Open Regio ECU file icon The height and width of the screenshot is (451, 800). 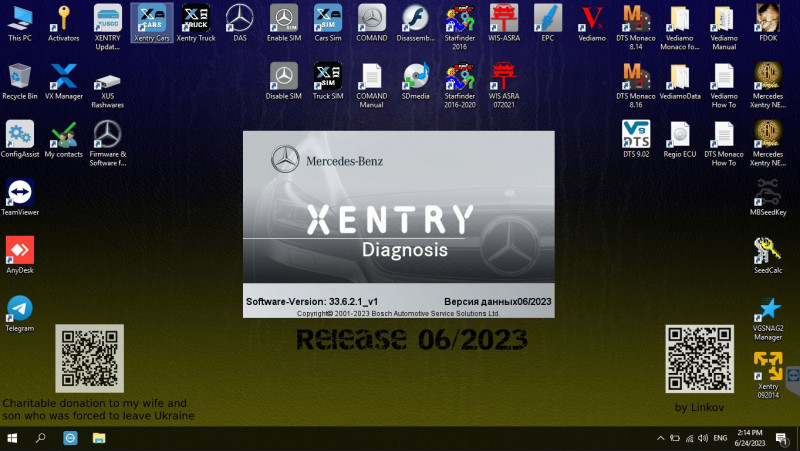pos(680,140)
